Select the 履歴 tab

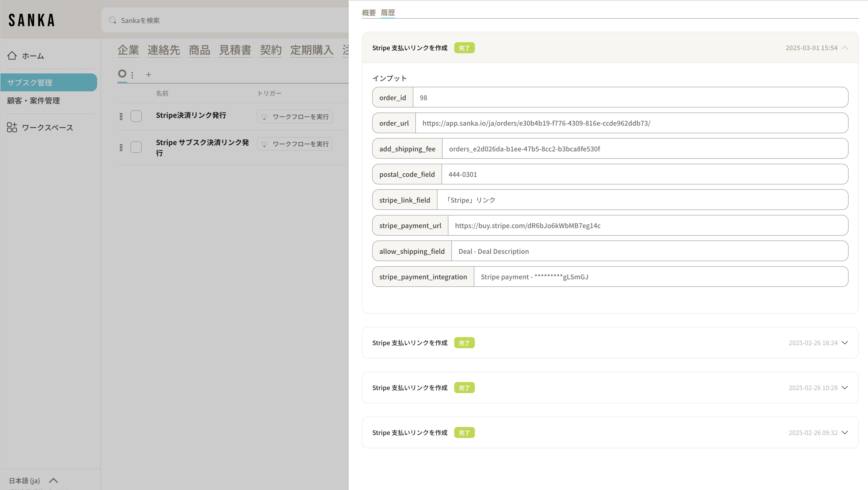[388, 13]
